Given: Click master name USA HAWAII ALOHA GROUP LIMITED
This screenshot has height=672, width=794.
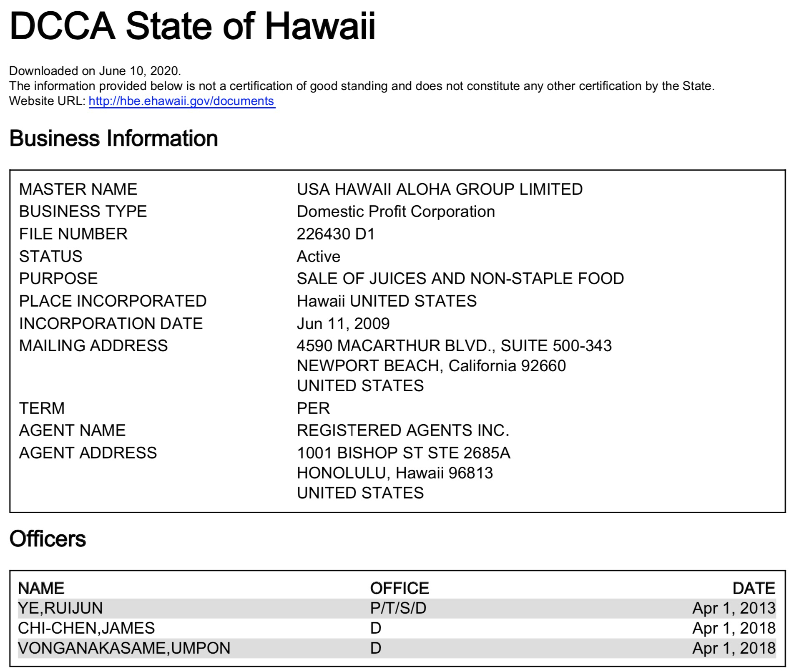Looking at the screenshot, I should (439, 189).
